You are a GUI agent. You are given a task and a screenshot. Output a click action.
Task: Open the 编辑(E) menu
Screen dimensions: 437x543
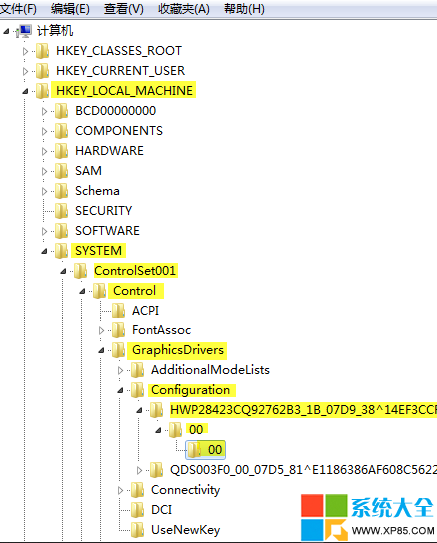(x=70, y=9)
